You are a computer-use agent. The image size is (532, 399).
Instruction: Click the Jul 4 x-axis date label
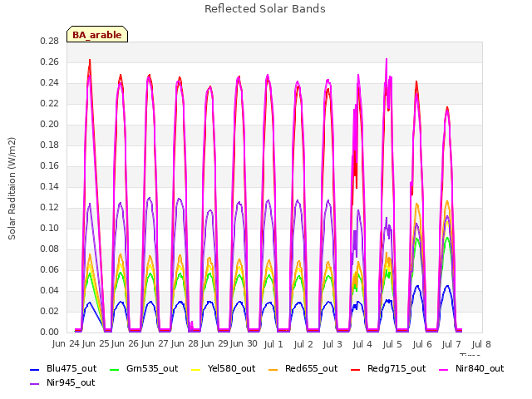pos(362,344)
